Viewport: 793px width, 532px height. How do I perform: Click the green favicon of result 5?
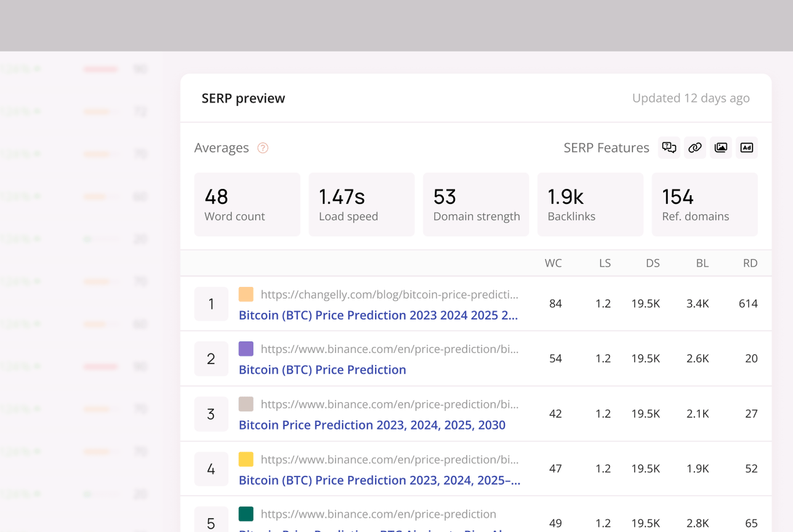pyautogui.click(x=246, y=514)
